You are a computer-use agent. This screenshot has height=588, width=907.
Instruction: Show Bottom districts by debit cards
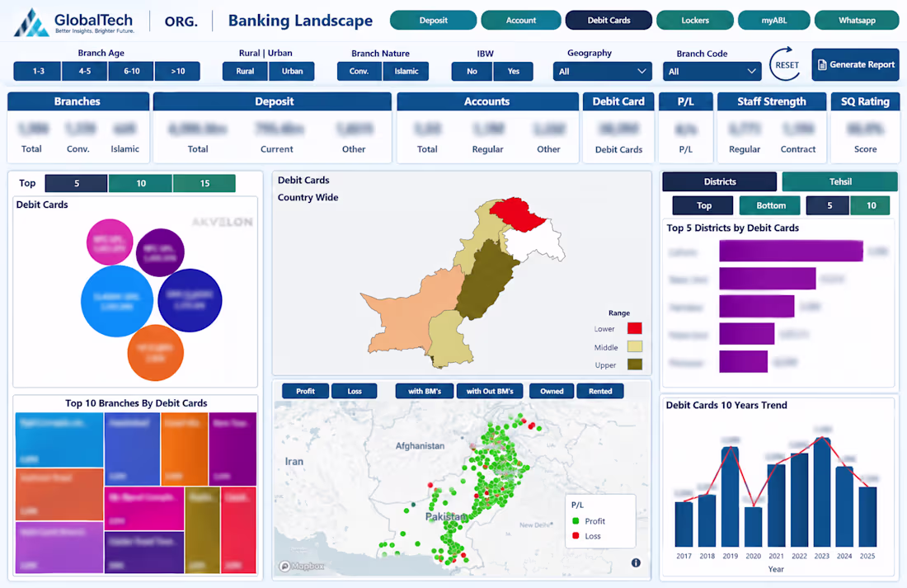click(770, 205)
